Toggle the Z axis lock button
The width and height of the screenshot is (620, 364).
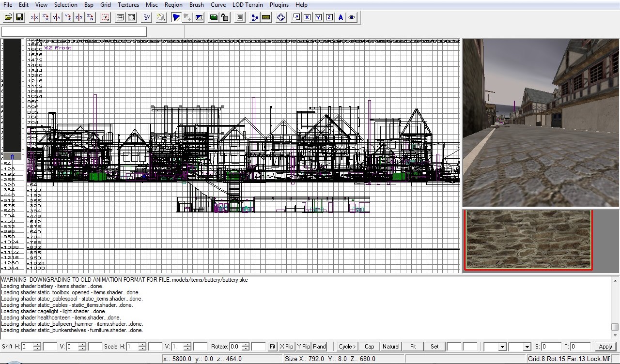(x=329, y=17)
